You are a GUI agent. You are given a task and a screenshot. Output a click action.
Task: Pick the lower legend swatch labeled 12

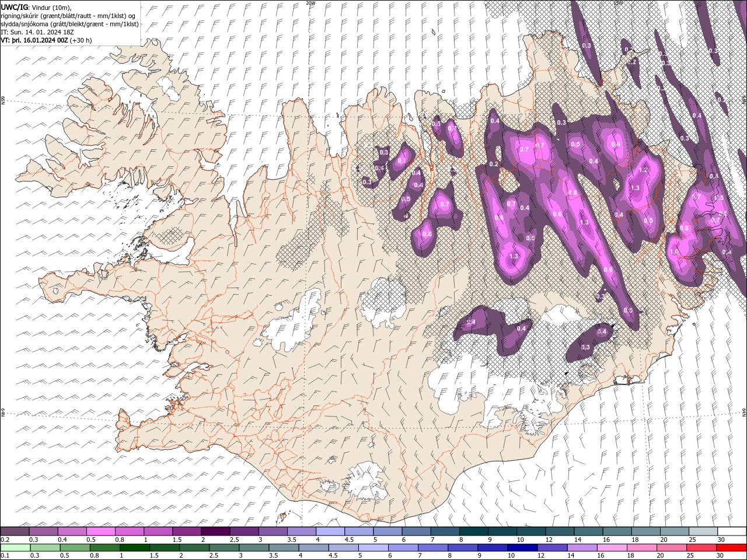pyautogui.click(x=553, y=548)
